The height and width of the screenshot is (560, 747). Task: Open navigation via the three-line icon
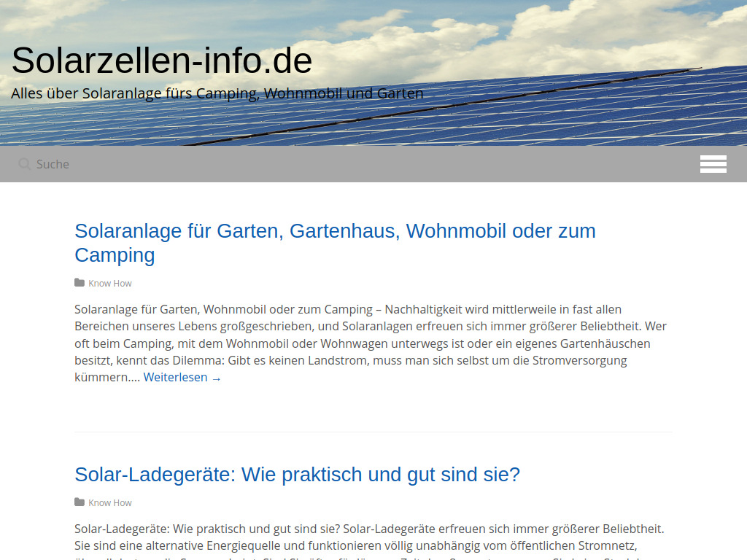(x=713, y=163)
